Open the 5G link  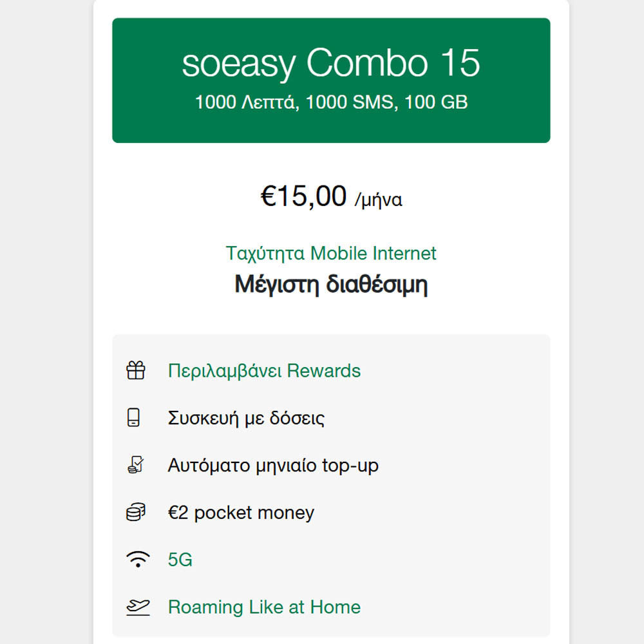tap(180, 560)
